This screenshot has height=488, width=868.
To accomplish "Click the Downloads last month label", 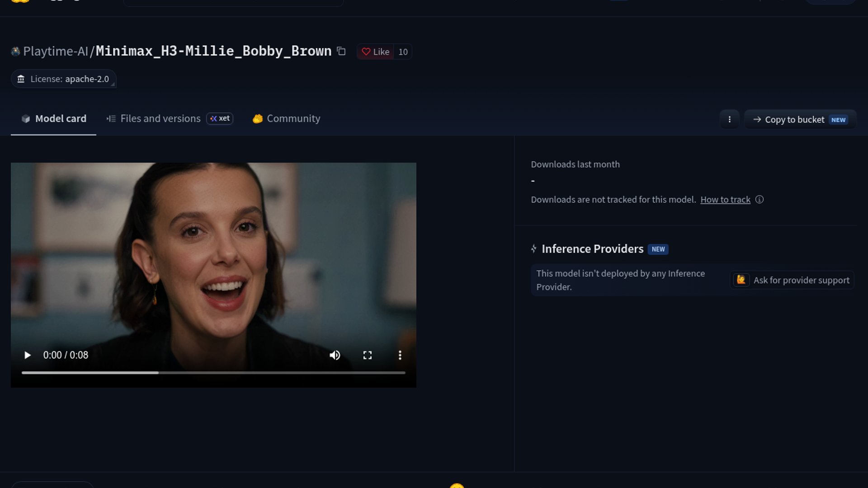I will 575,164.
